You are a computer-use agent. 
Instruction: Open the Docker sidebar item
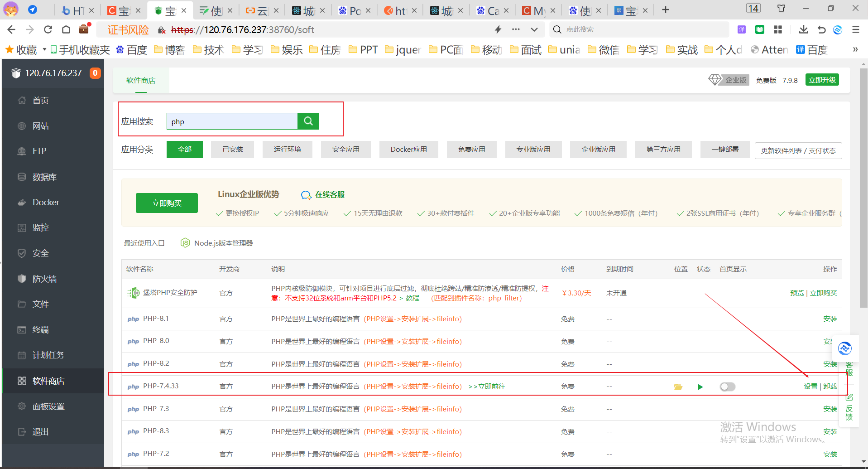point(53,202)
